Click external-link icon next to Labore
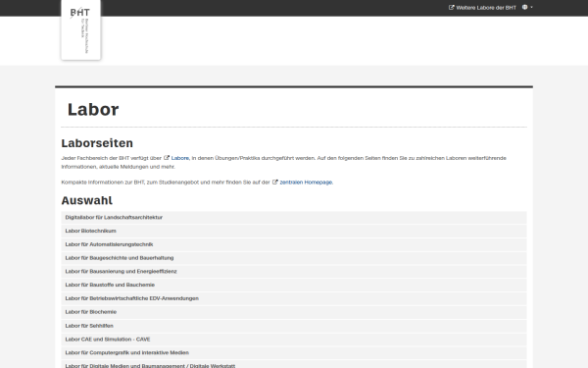This screenshot has height=368, width=588. click(x=167, y=158)
